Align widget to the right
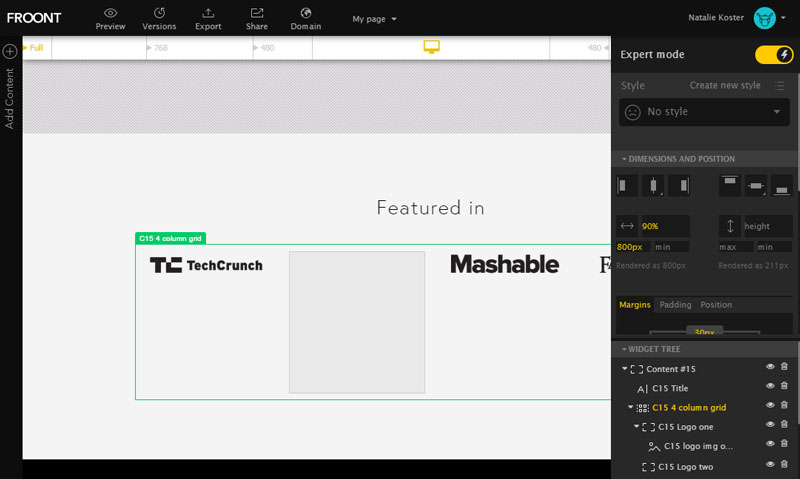This screenshot has height=479, width=800. coord(680,186)
